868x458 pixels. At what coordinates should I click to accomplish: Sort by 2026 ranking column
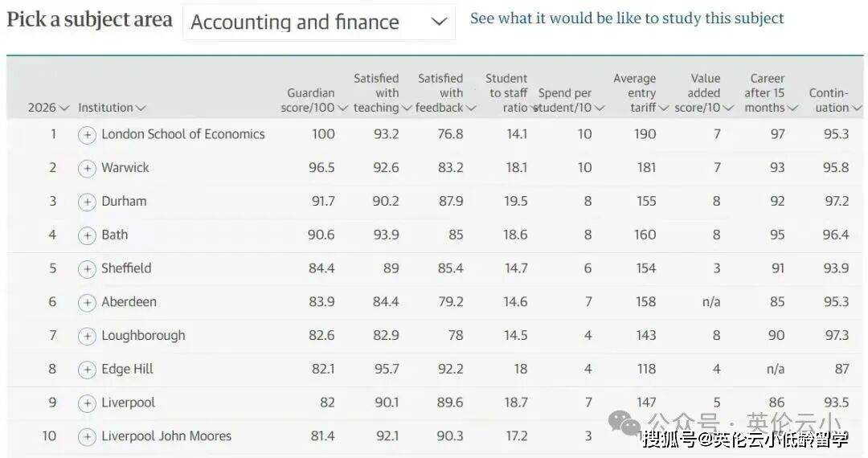tap(48, 108)
